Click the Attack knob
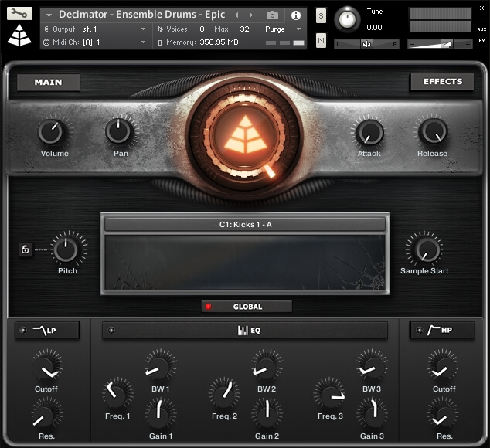The image size is (490, 448). tap(369, 132)
